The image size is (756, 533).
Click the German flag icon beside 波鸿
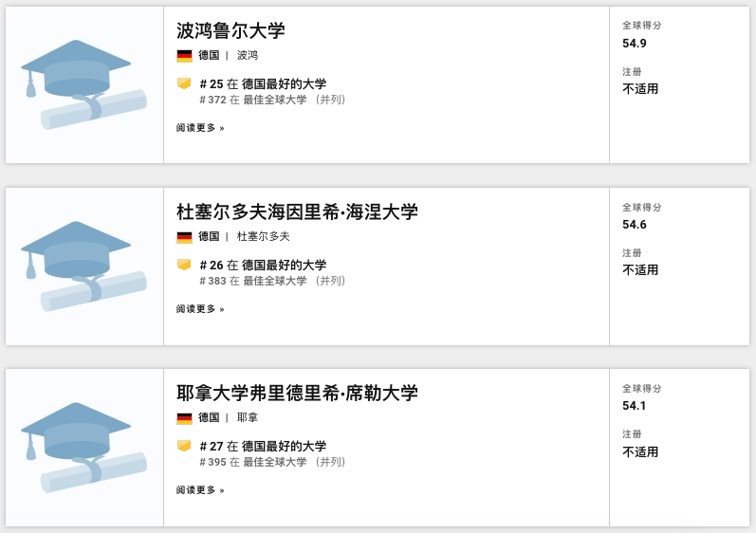[184, 56]
